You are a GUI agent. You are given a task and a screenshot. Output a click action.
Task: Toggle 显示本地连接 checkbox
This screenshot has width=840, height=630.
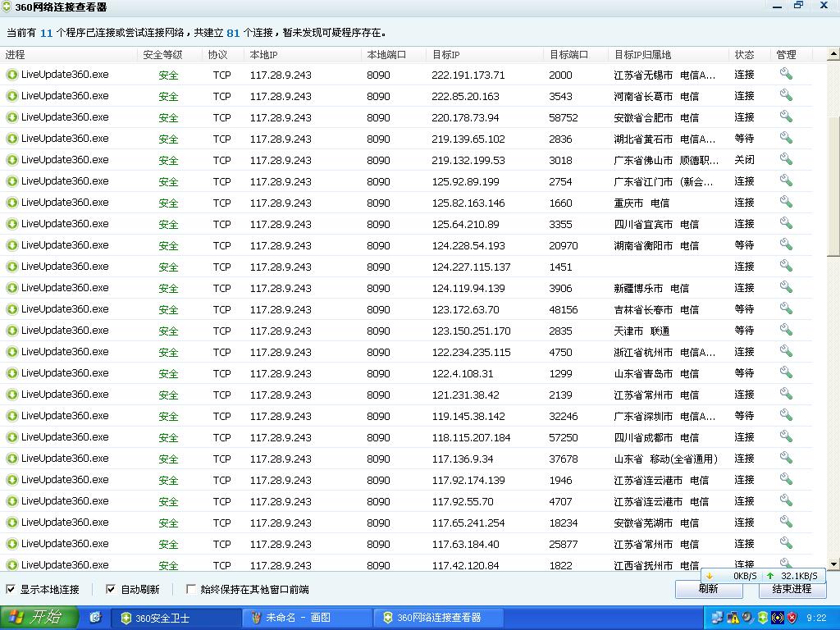click(10, 589)
